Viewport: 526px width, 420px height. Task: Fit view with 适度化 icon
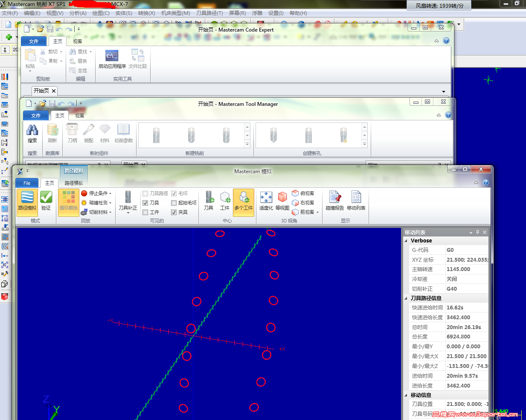coord(266,201)
